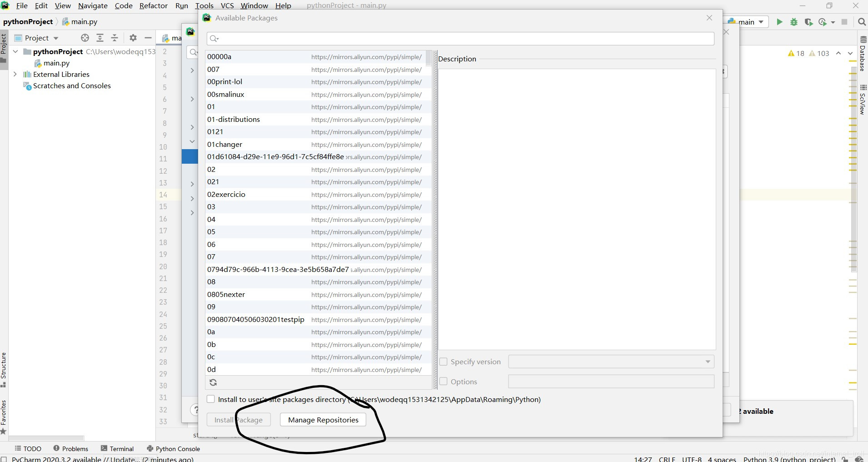The image size is (868, 462).
Task: Open the Terminal tab
Action: 117,448
